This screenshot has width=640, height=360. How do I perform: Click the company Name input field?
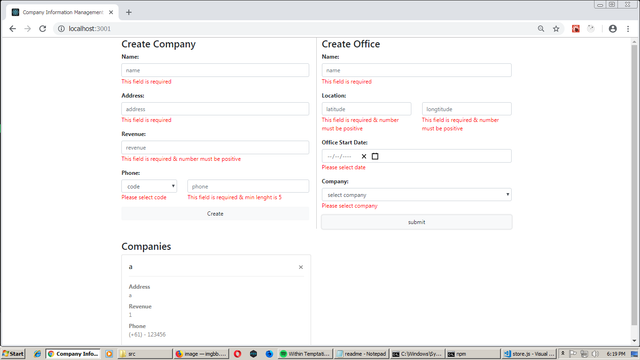215,70
